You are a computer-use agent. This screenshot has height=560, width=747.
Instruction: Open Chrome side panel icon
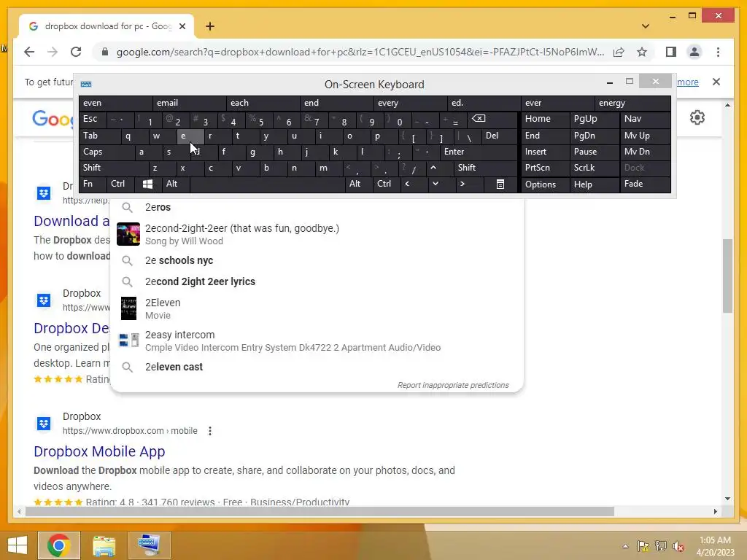[671, 52]
